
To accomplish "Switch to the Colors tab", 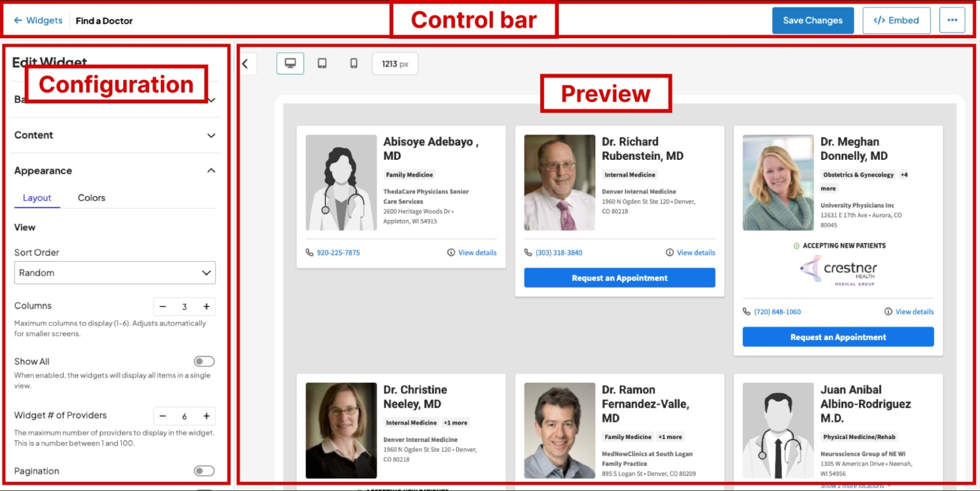I will (91, 198).
